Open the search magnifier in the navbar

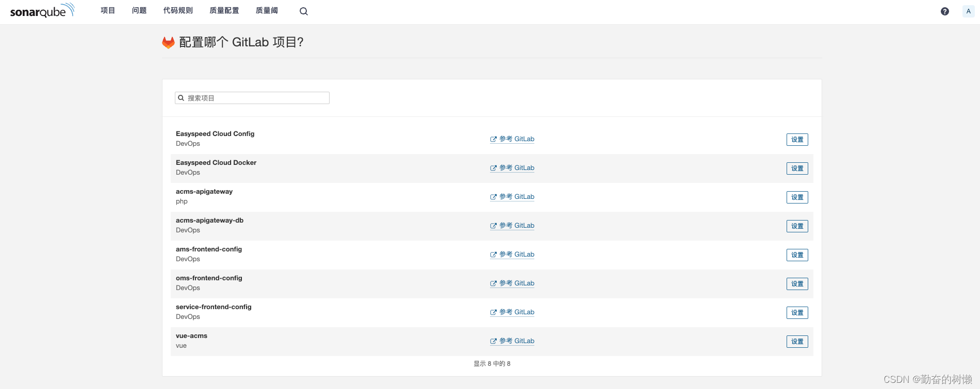click(304, 11)
